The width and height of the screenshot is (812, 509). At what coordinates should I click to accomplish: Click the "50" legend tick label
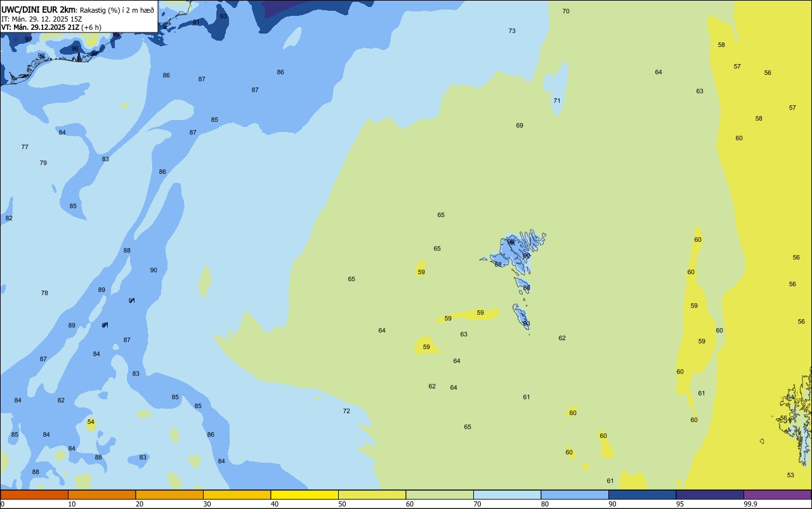tap(343, 504)
